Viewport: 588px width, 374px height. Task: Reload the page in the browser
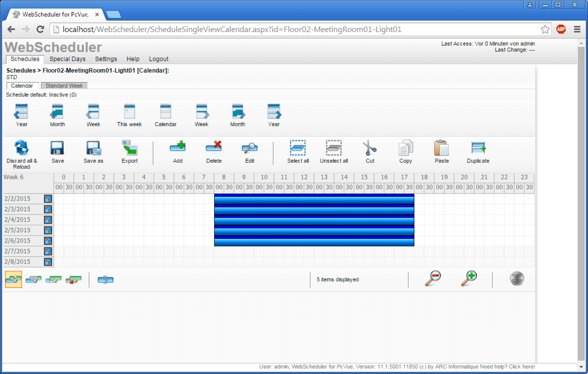tap(40, 29)
